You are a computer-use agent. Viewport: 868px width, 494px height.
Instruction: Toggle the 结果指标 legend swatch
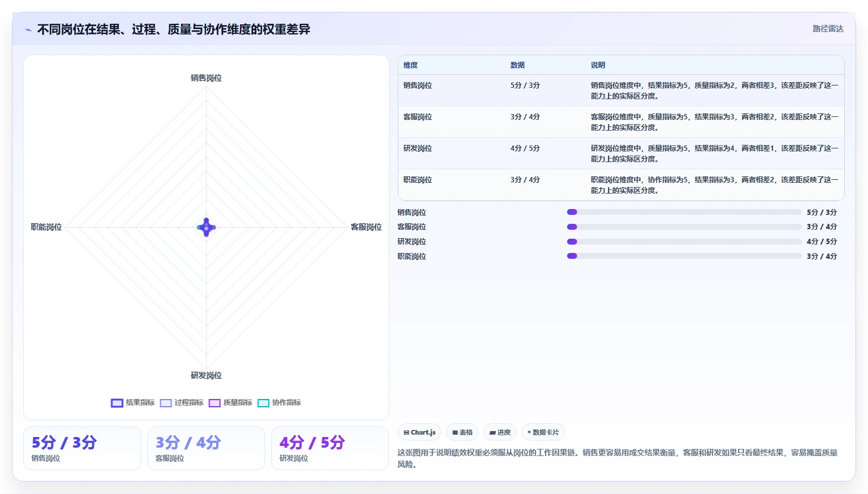[117, 403]
